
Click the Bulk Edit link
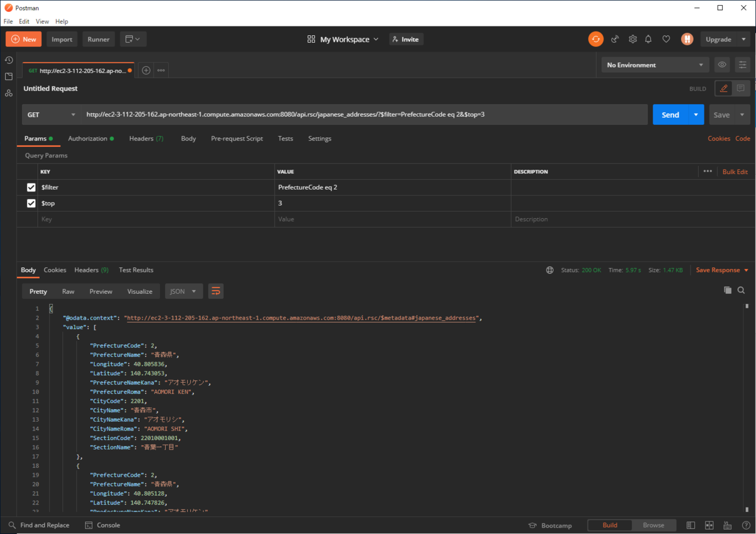point(735,171)
